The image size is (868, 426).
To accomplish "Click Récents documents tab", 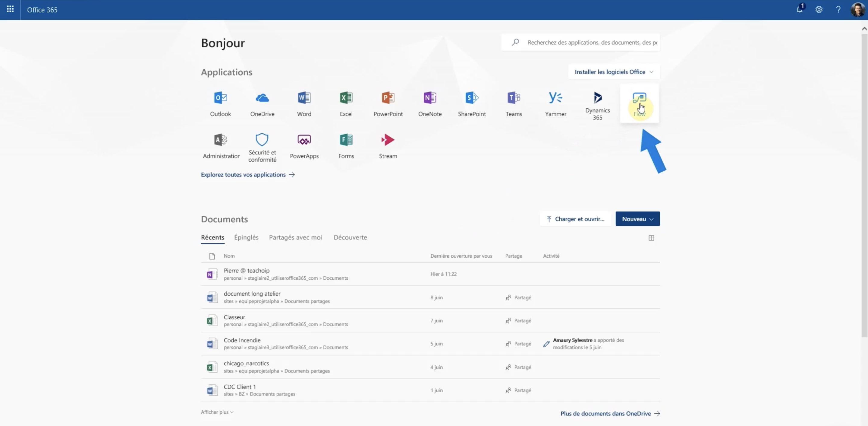I will pyautogui.click(x=212, y=237).
